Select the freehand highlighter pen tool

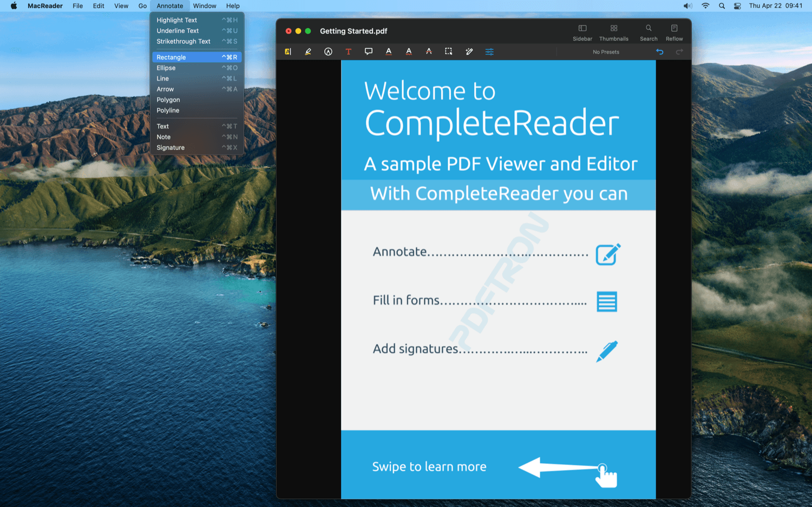coord(308,52)
